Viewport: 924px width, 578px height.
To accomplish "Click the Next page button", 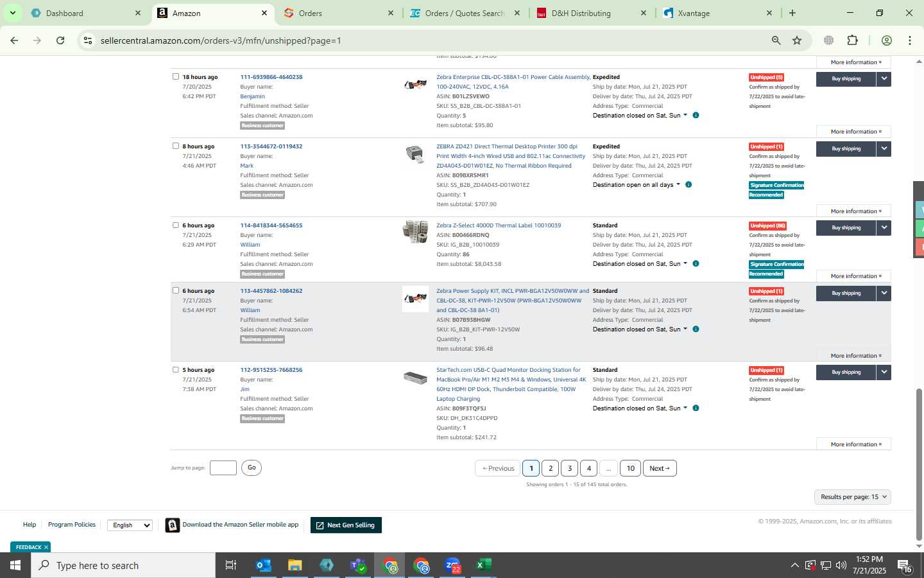I will [x=660, y=468].
